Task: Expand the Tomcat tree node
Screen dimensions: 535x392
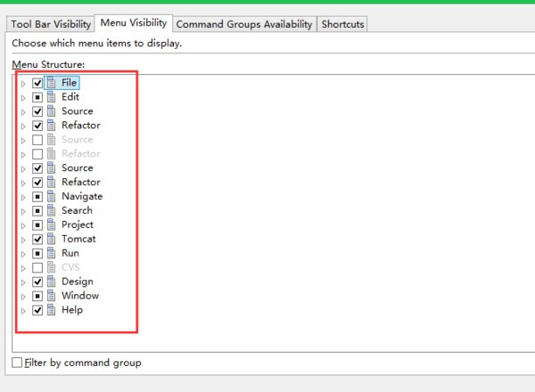Action: pyautogui.click(x=23, y=240)
